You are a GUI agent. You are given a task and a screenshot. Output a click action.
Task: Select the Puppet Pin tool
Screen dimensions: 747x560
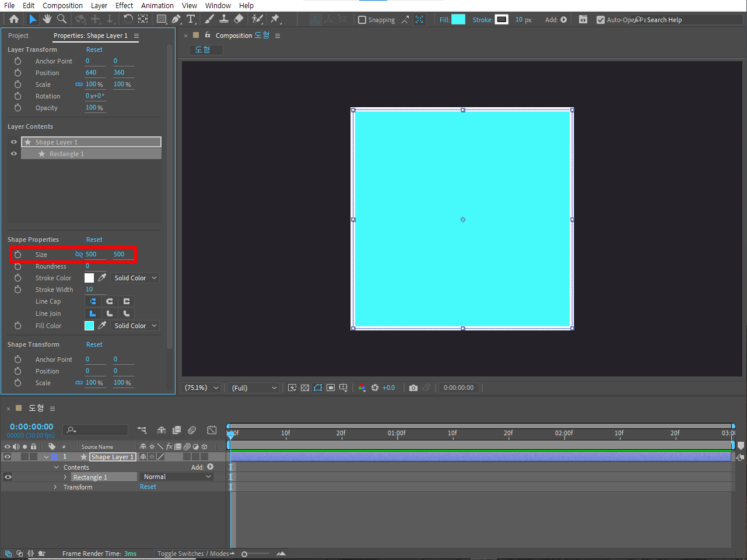tap(275, 19)
